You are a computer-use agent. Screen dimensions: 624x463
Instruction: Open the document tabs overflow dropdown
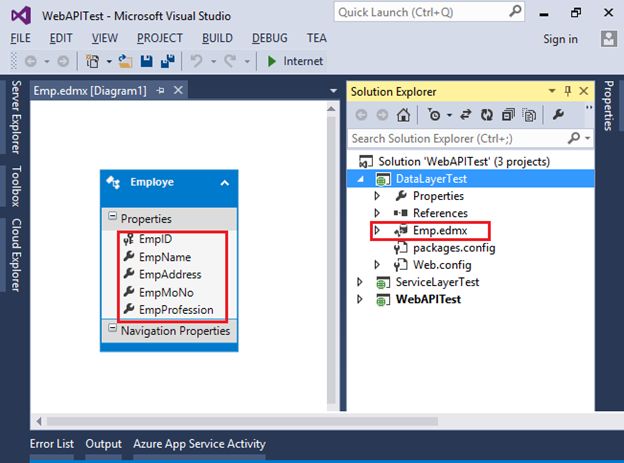coord(333,91)
